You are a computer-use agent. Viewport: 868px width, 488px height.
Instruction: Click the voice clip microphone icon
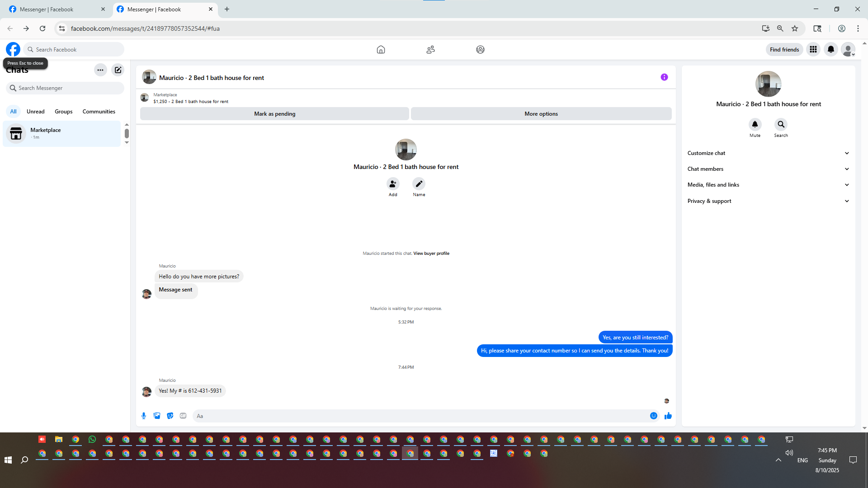(x=144, y=416)
